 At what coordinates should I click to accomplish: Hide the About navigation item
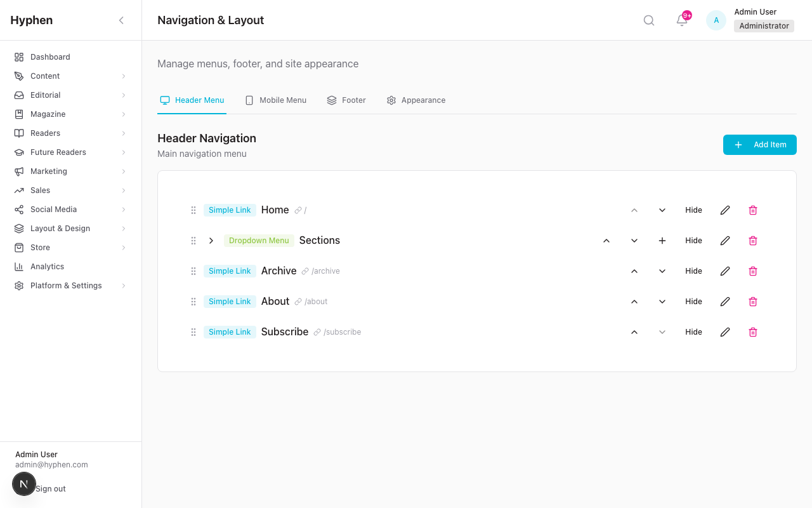693,301
